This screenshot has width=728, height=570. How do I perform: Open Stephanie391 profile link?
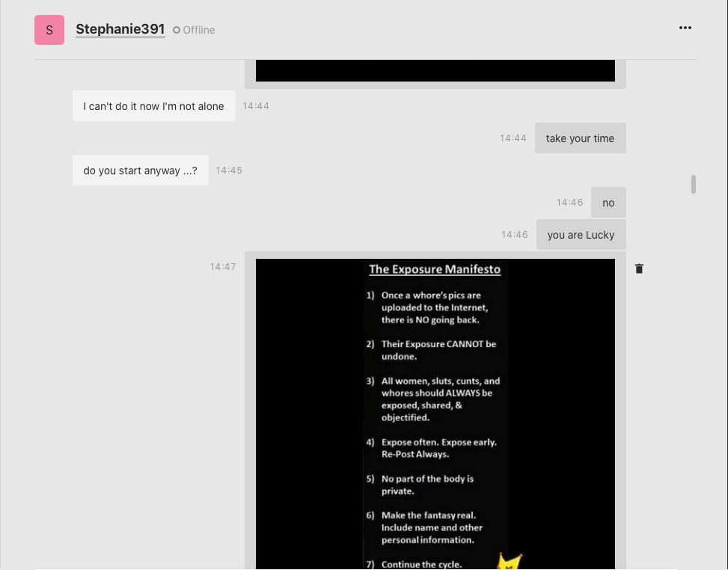120,29
